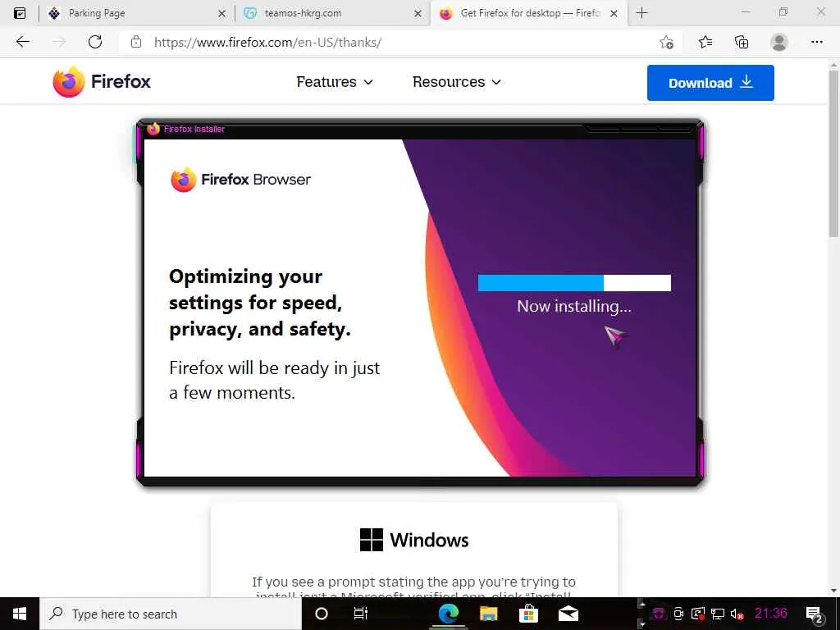Open Microsoft Store from the taskbar

tap(528, 614)
